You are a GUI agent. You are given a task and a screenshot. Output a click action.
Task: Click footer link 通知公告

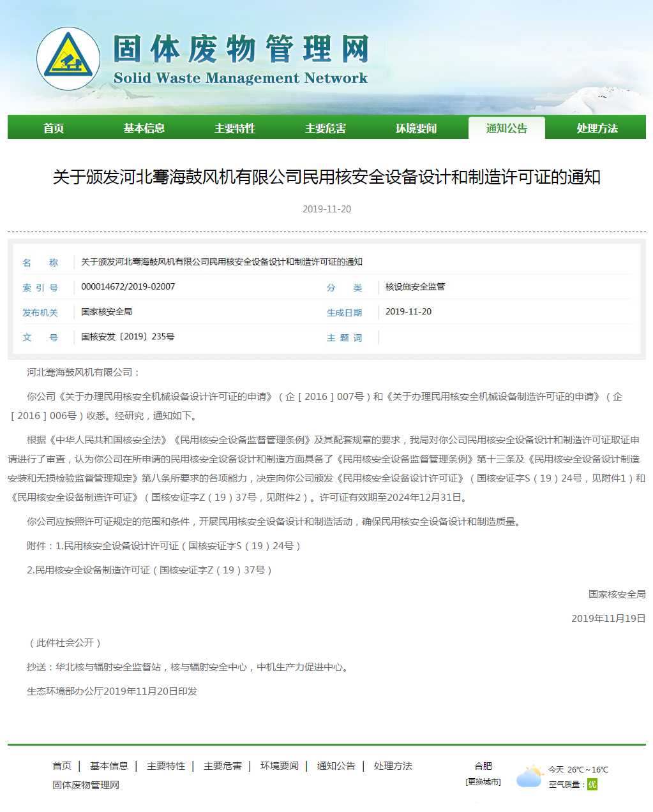(x=336, y=765)
